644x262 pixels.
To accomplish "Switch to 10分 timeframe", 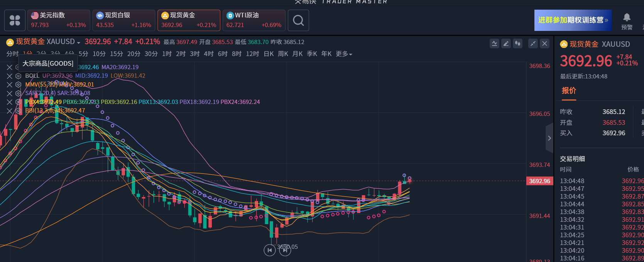I will tap(99, 54).
